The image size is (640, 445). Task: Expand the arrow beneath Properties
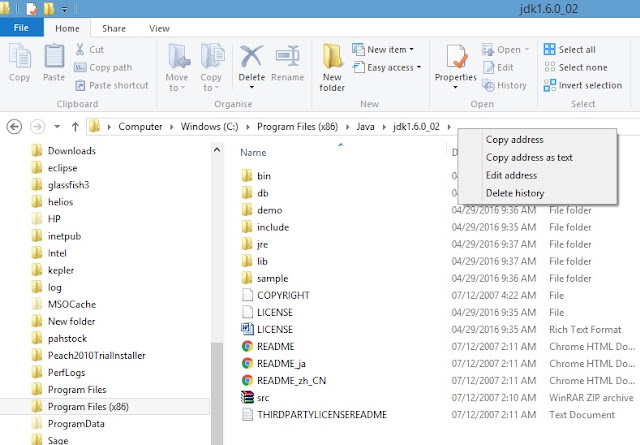point(456,87)
